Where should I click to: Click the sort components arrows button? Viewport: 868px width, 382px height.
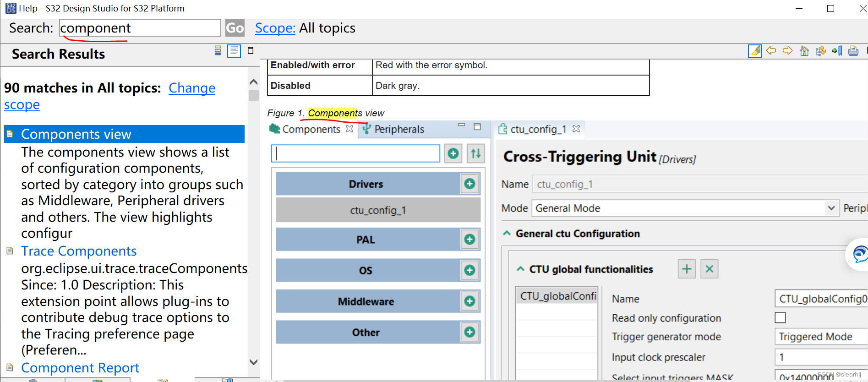[x=476, y=153]
